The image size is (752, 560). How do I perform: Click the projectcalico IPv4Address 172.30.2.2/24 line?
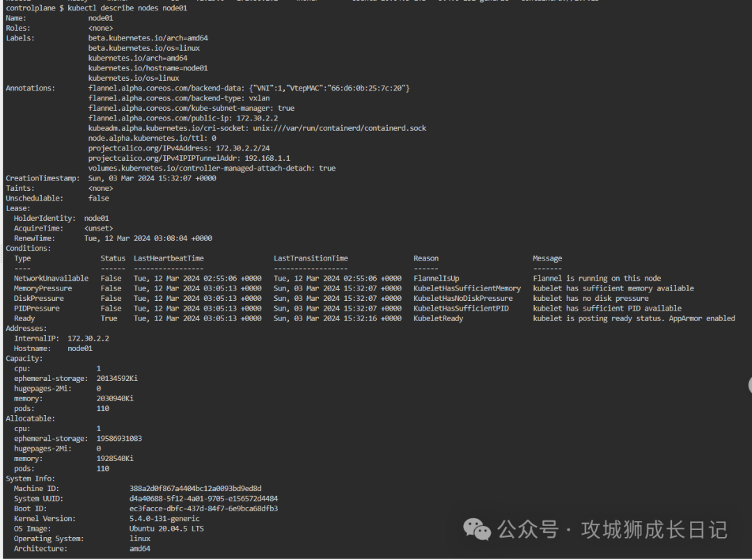click(x=179, y=148)
